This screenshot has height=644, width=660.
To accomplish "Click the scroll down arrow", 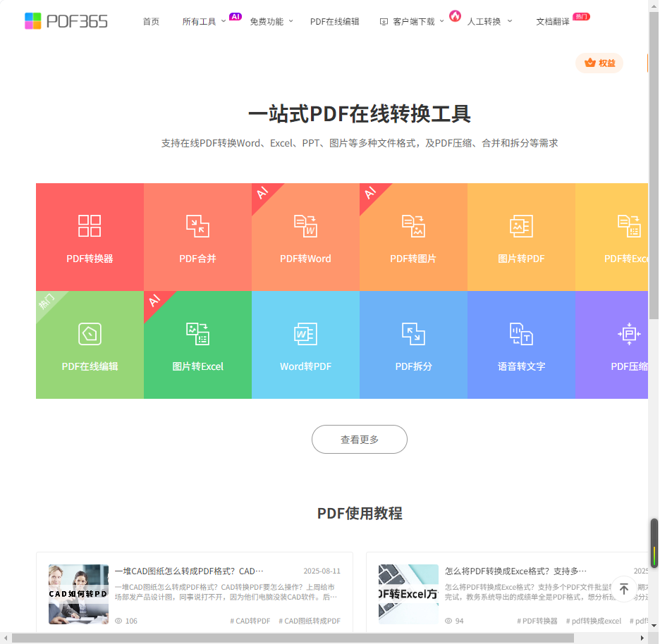I will 654,626.
